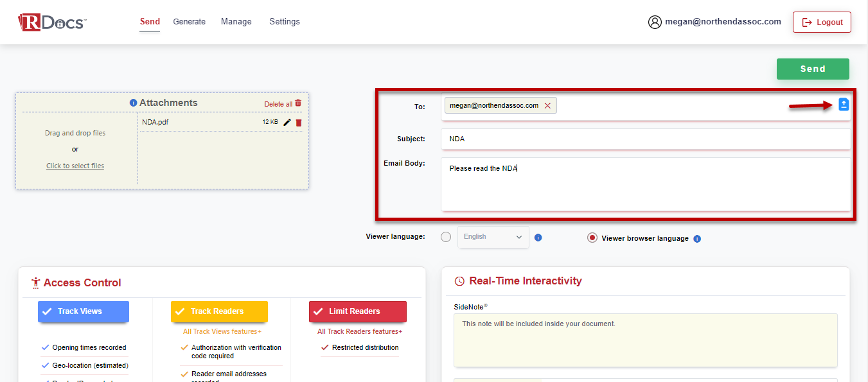The image size is (868, 382).
Task: Click the Click to select files link
Action: point(75,165)
